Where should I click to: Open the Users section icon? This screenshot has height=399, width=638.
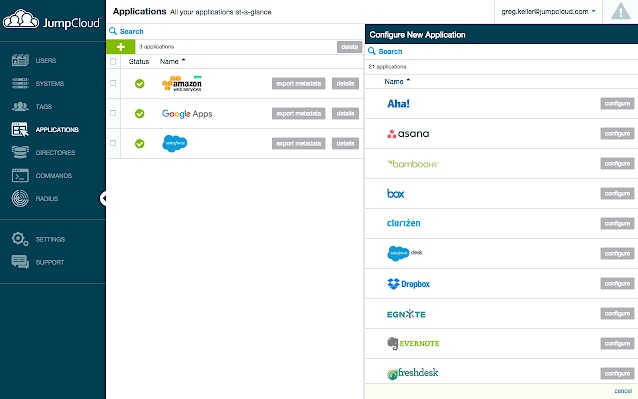click(20, 60)
